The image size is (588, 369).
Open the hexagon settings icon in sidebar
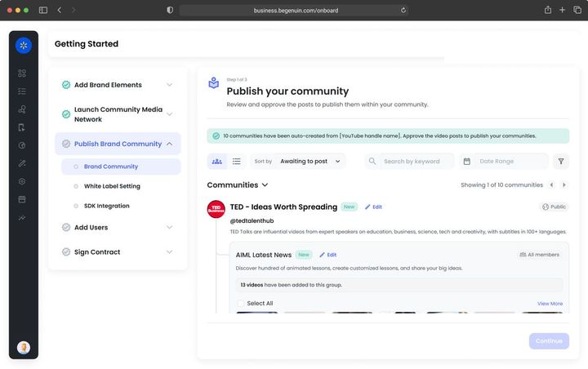(x=22, y=181)
